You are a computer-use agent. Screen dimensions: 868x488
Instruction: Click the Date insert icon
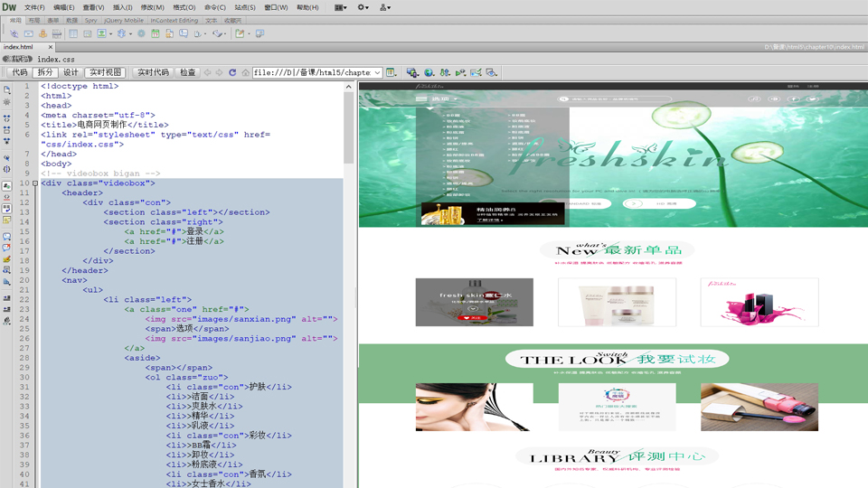156,33
